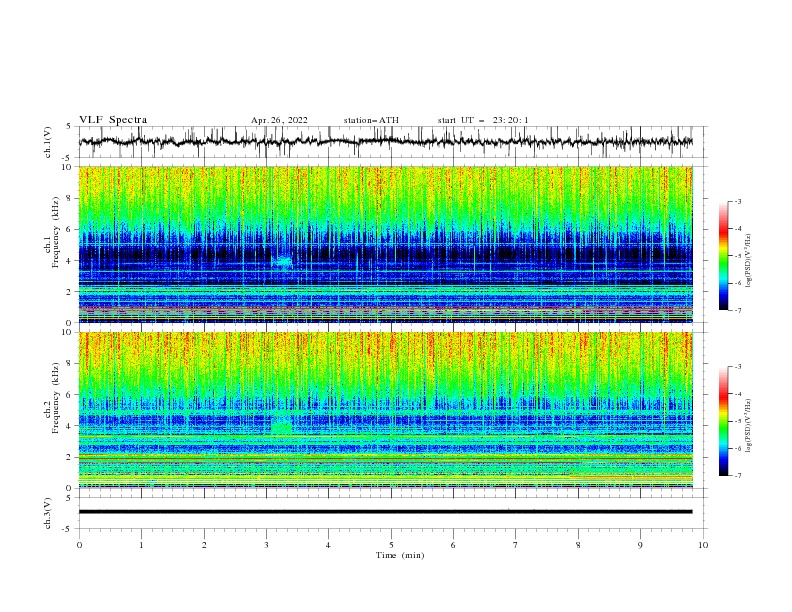The image size is (792, 612).
Task: Click the ch.3 flat black trace
Action: tap(385, 512)
